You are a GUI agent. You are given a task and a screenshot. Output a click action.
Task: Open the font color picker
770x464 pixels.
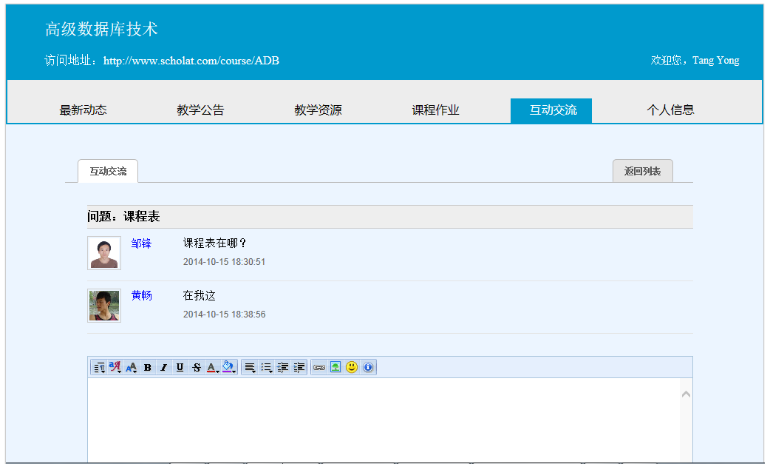click(212, 368)
